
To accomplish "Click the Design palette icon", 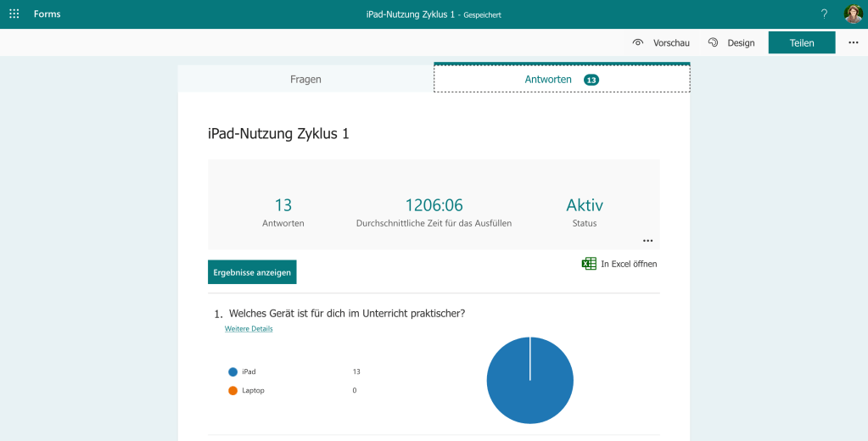I will point(714,42).
